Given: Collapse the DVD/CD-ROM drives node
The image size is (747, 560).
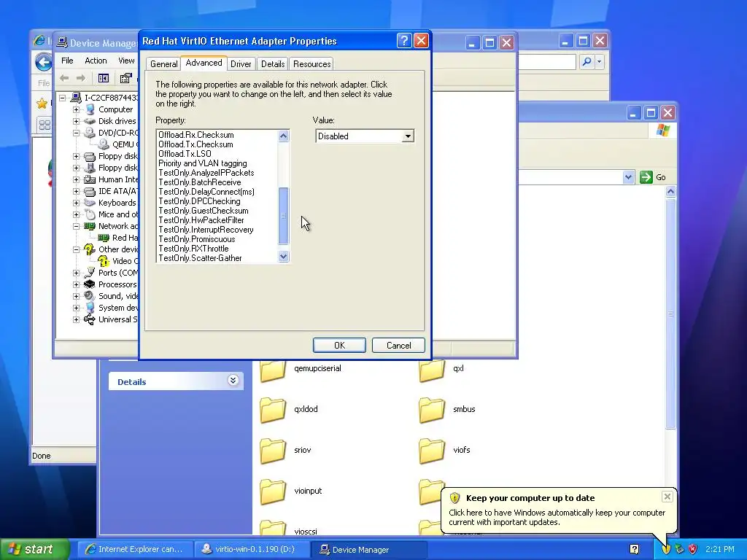Looking at the screenshot, I should (76, 133).
